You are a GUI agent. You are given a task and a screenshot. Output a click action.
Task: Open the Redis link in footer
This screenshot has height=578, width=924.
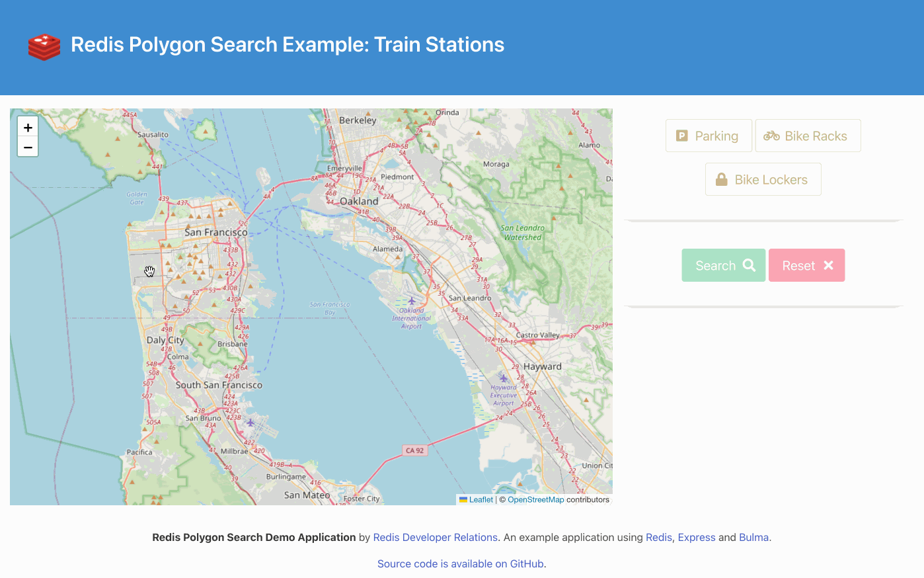point(658,537)
